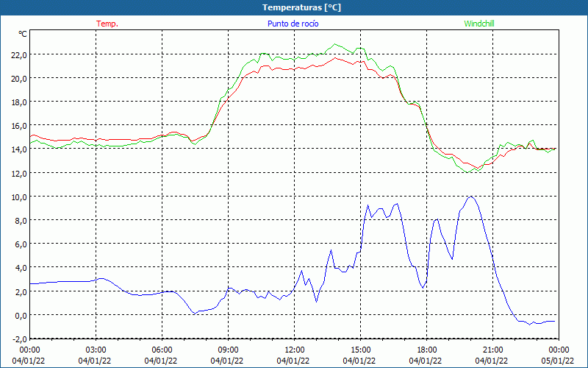Click the '03:00' time axis label
The width and height of the screenshot is (588, 368).
pos(96,350)
